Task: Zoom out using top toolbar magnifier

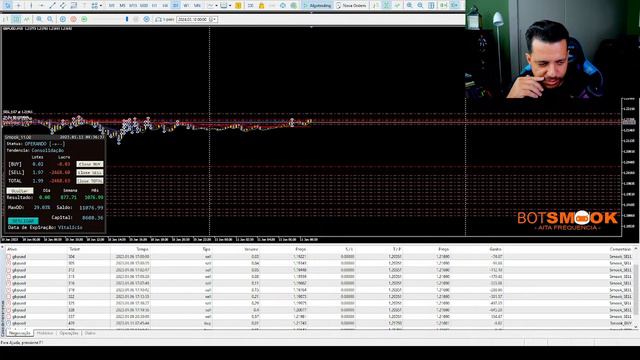Action: click(x=420, y=5)
